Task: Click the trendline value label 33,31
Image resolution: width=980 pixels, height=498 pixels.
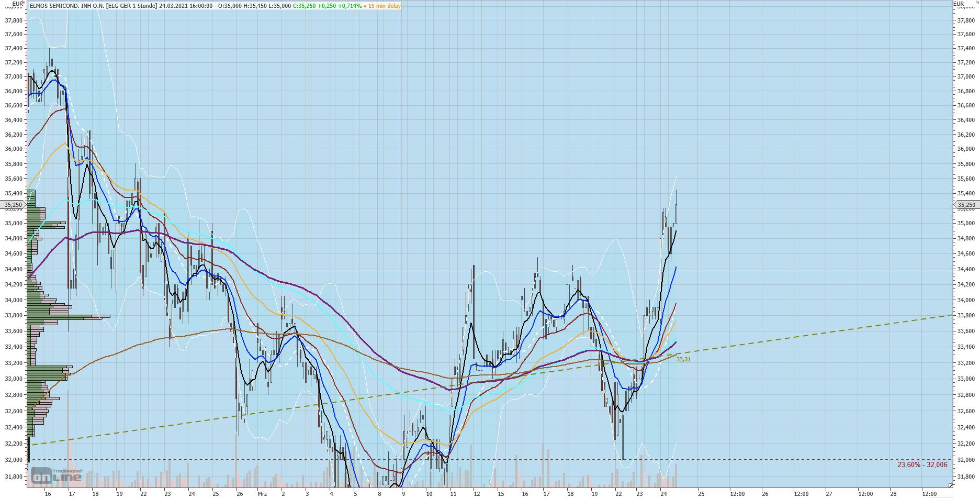Action: 683,359
